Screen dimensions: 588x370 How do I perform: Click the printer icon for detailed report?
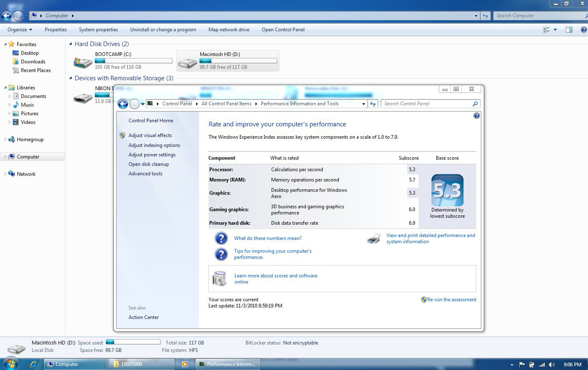374,239
